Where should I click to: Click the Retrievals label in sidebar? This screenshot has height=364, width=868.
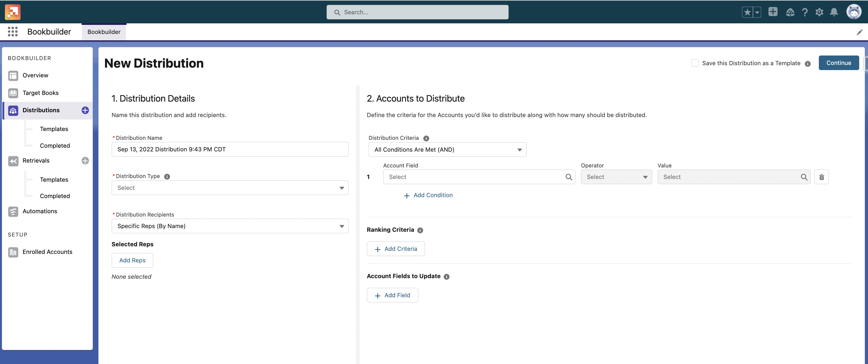pyautogui.click(x=36, y=161)
